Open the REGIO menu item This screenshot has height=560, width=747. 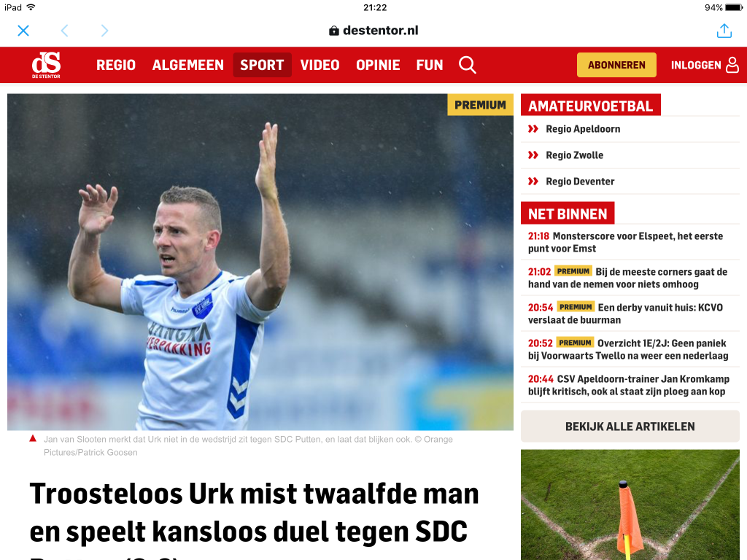click(x=116, y=65)
